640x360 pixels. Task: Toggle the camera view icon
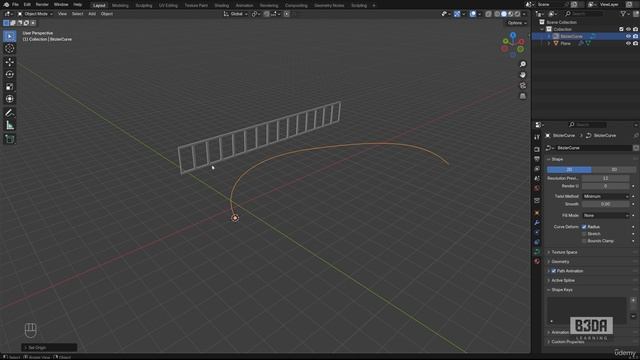[x=523, y=85]
